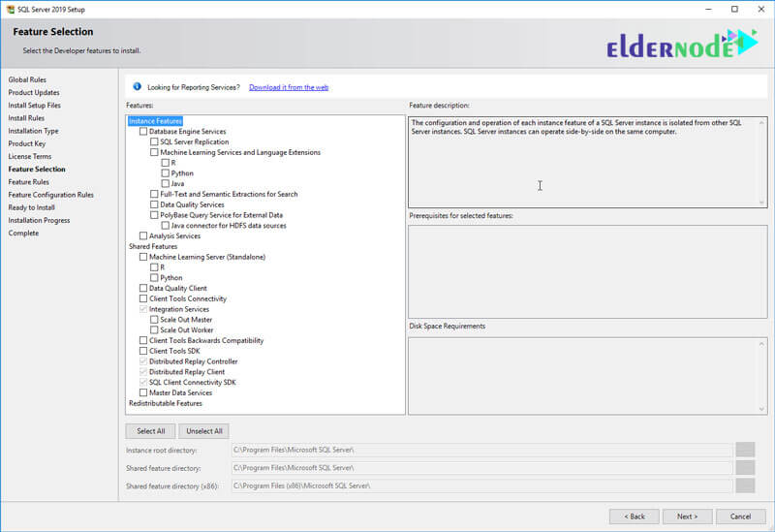Enable SQL Server Replication checkbox
This screenshot has height=532, width=775.
[x=154, y=141]
